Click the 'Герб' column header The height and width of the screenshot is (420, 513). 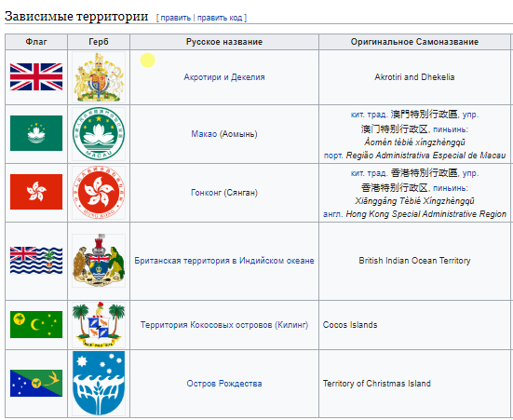pos(99,42)
